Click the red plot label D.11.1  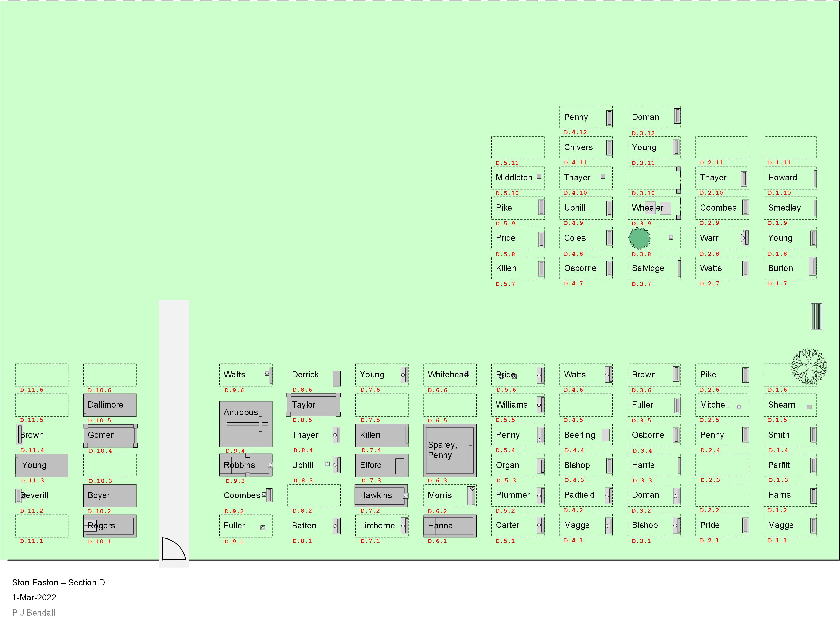pyautogui.click(x=32, y=541)
